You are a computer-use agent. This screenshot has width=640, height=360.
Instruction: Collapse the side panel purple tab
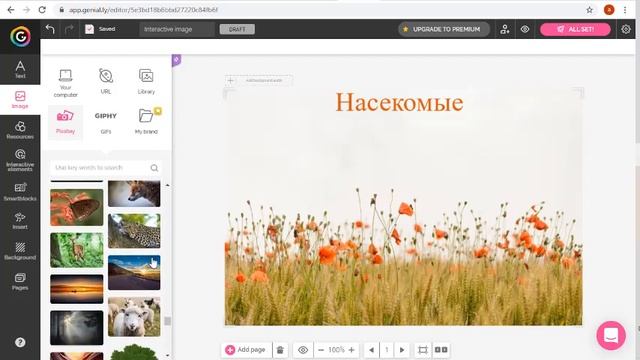pos(176,60)
